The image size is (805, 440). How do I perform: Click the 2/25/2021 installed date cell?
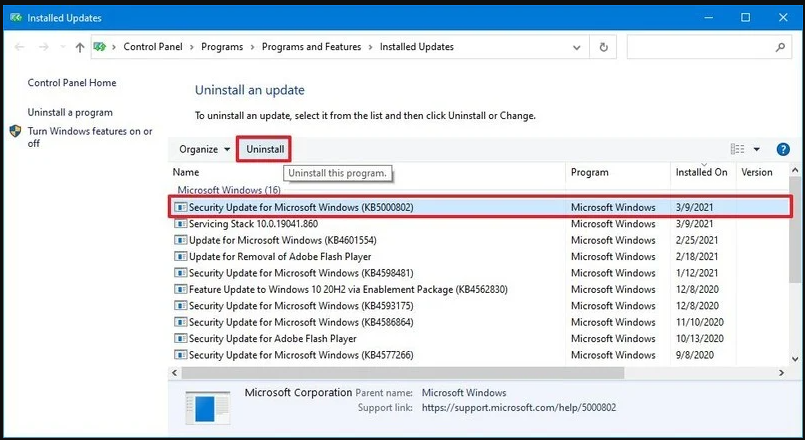697,240
